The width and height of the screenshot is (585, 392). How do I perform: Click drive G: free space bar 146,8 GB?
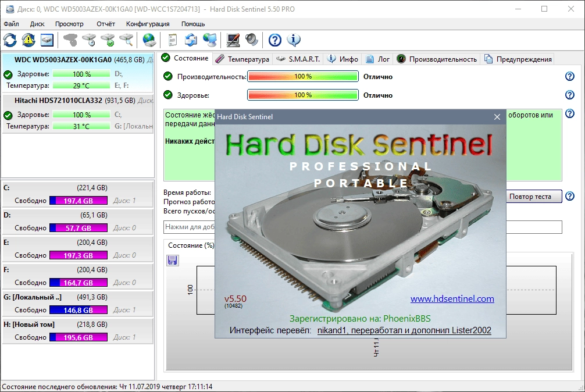coord(79,310)
